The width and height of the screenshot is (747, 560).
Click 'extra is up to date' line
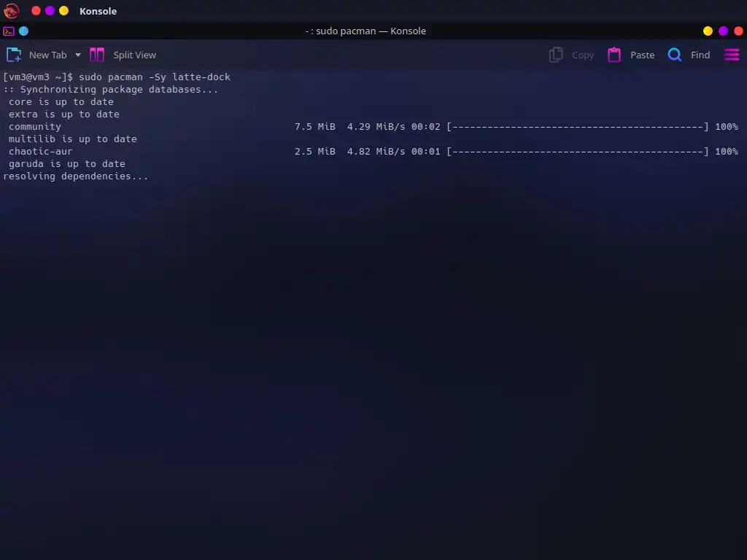[x=64, y=114]
